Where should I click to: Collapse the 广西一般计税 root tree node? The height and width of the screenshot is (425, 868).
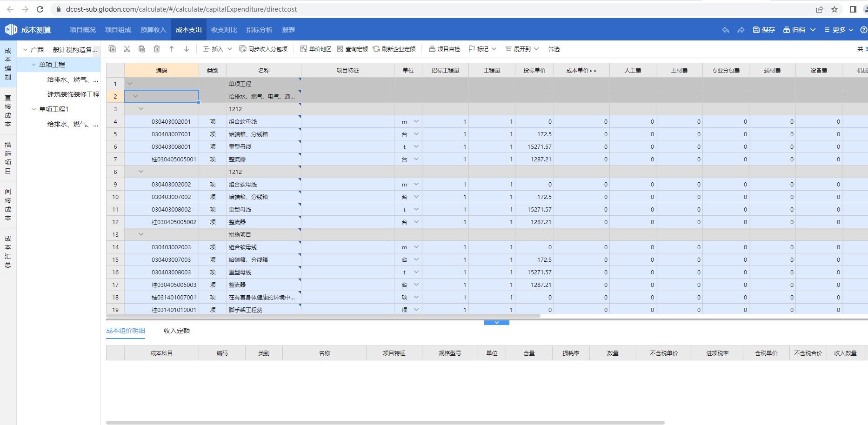[x=25, y=50]
